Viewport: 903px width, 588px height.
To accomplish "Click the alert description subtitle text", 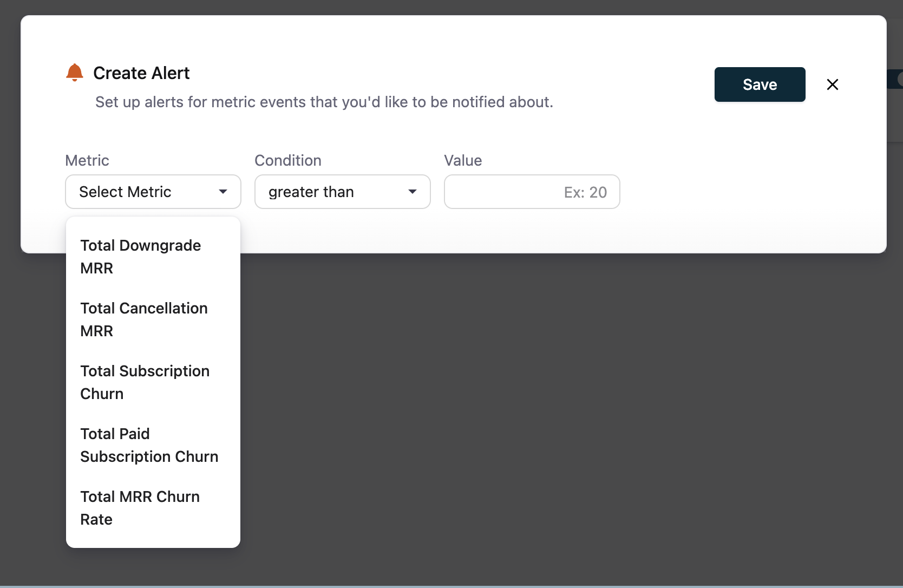I will point(324,102).
